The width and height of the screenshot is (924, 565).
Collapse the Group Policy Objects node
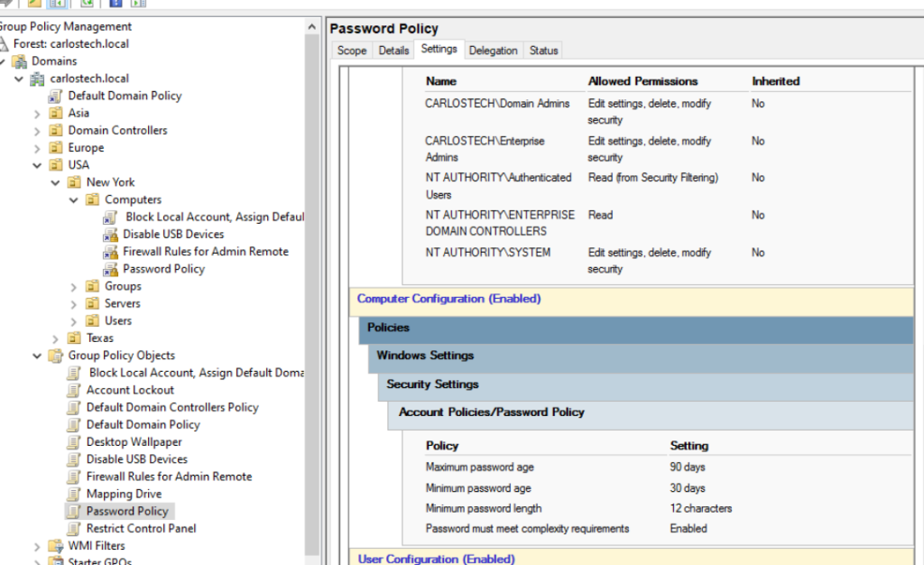click(x=37, y=356)
